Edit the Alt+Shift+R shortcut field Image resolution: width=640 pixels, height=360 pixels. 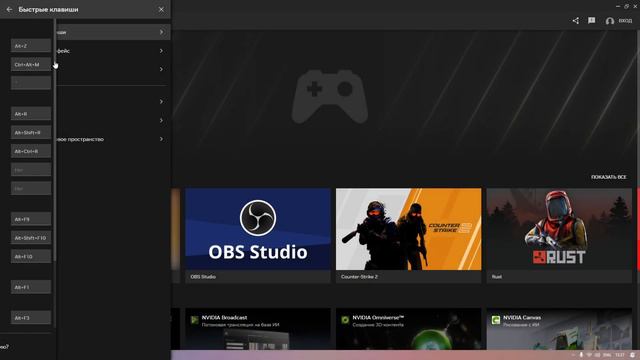tap(31, 133)
